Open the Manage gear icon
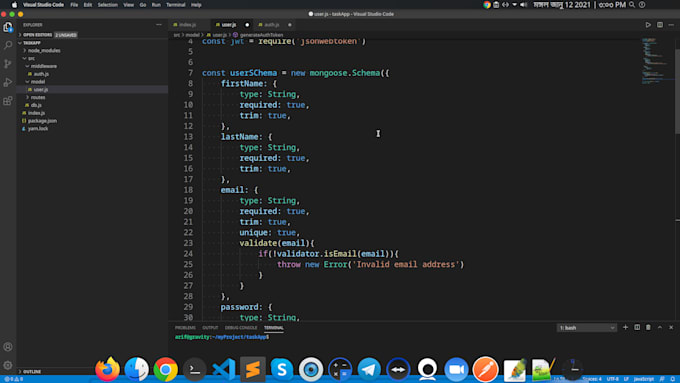 pyautogui.click(x=8, y=365)
